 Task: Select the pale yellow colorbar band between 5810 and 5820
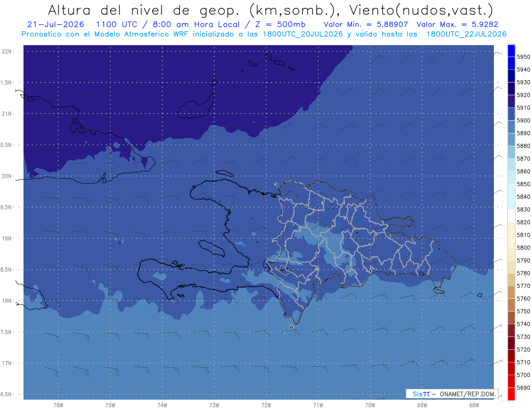[511, 228]
